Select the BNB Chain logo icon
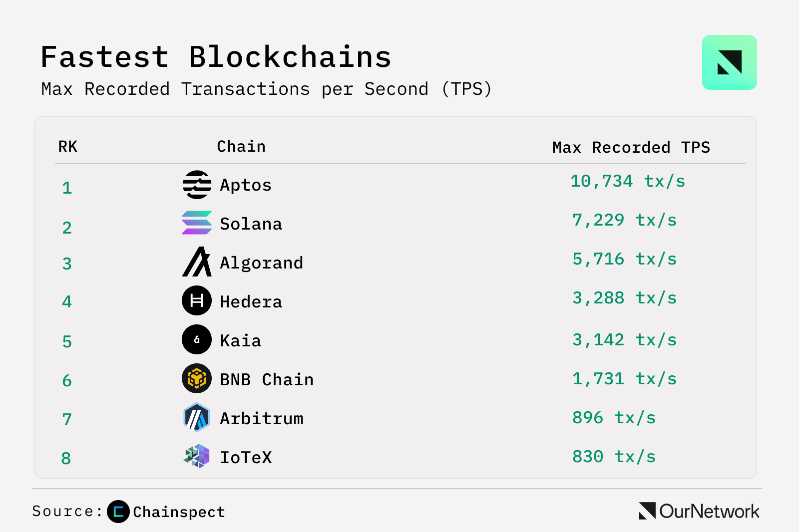Image resolution: width=799 pixels, height=532 pixels. [x=197, y=378]
